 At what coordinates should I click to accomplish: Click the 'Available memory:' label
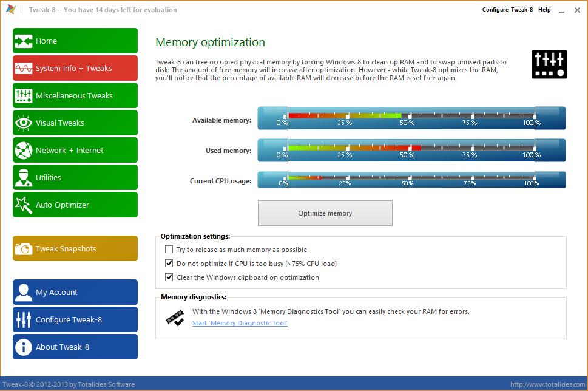tap(221, 120)
